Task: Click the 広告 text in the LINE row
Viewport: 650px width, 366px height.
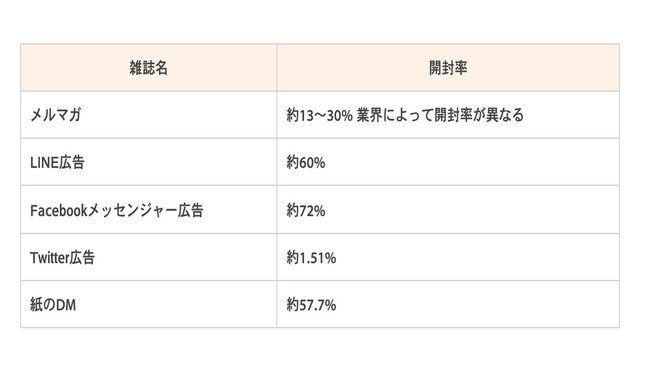Action: 72,162
